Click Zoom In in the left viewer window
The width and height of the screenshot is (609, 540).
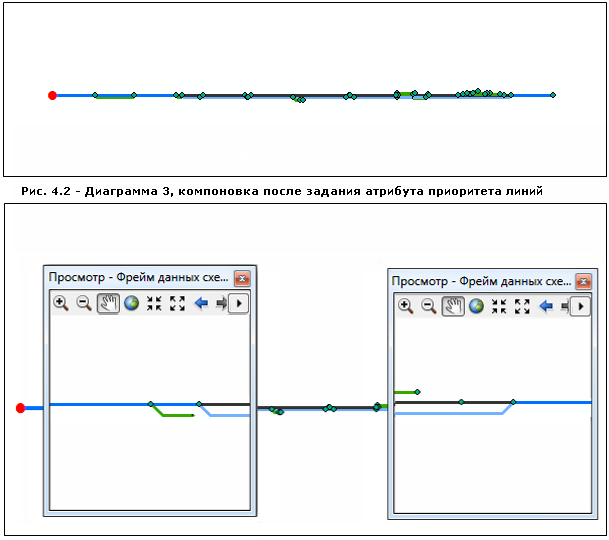click(60, 303)
